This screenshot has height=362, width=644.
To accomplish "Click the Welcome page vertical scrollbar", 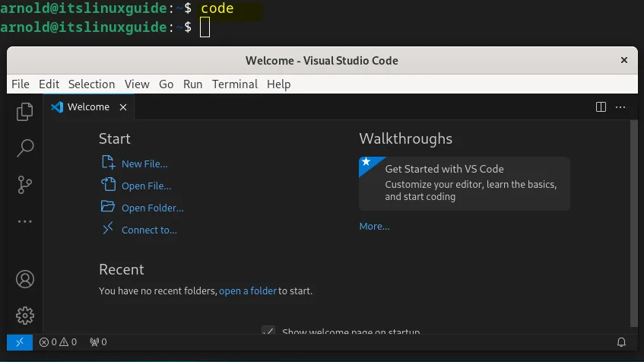I will tap(633, 224).
